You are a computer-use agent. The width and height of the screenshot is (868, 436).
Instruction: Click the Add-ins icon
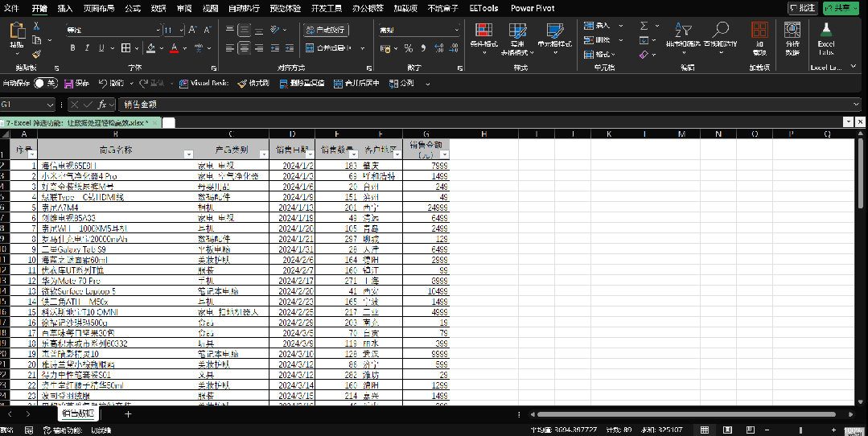point(759,38)
